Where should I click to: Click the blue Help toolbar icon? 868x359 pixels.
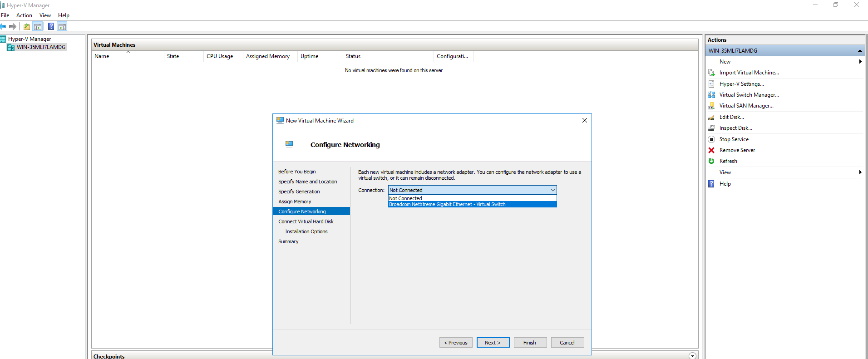tap(51, 27)
